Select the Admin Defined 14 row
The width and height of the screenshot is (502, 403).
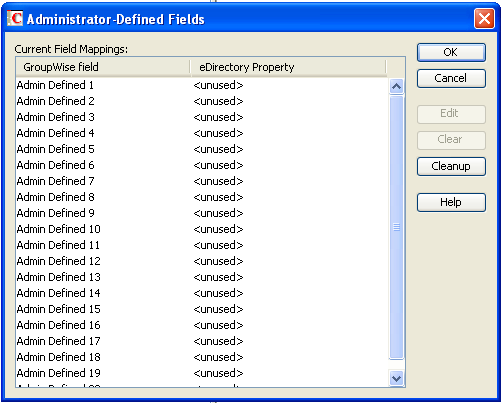(202, 293)
